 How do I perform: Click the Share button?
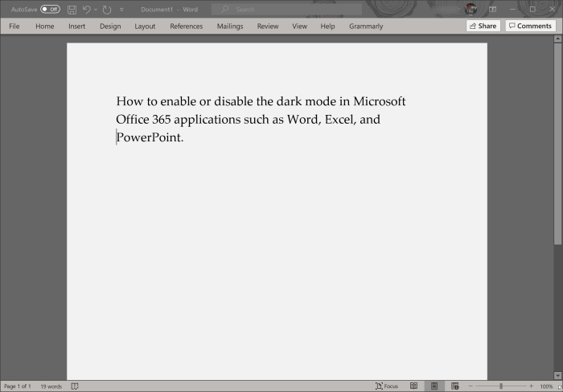[x=483, y=26]
